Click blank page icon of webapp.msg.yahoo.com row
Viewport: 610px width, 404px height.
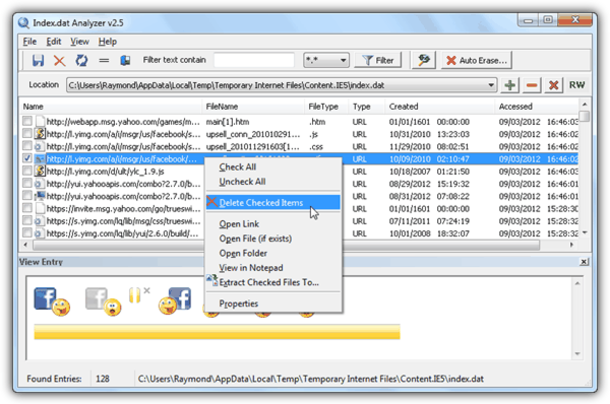pyautogui.click(x=39, y=121)
